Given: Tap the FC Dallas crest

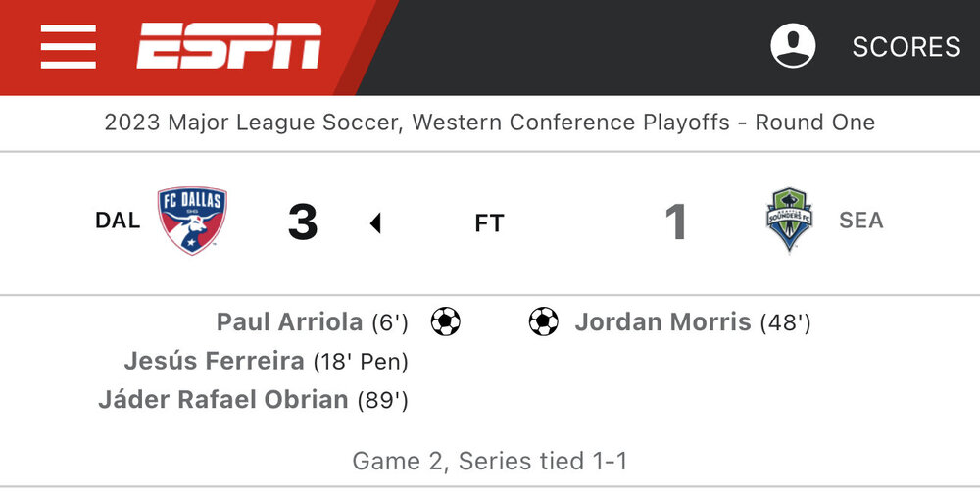Looking at the screenshot, I should coord(192,222).
